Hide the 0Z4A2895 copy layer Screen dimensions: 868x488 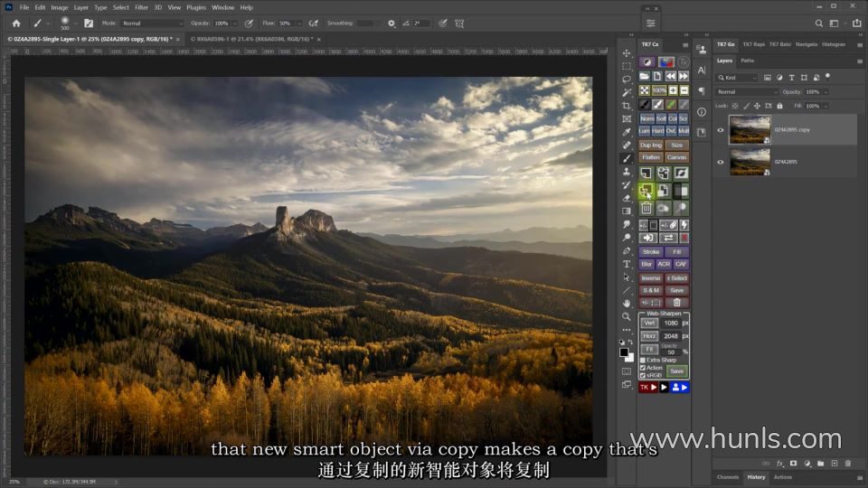pos(721,130)
